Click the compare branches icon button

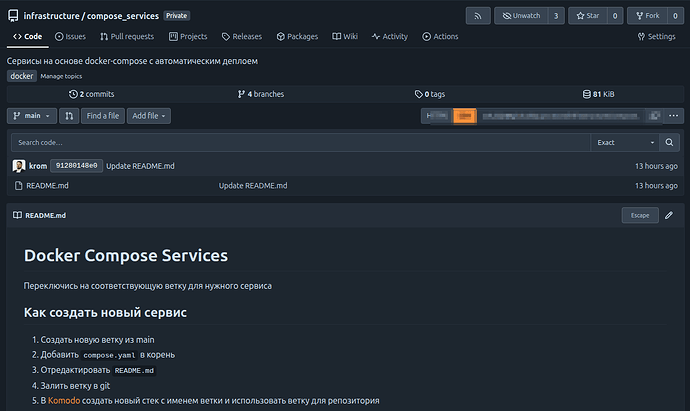pos(69,116)
